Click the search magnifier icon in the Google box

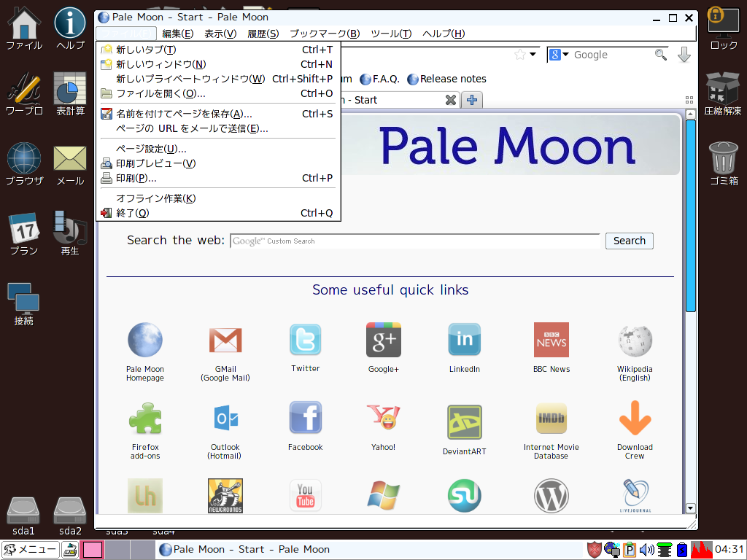[x=661, y=55]
